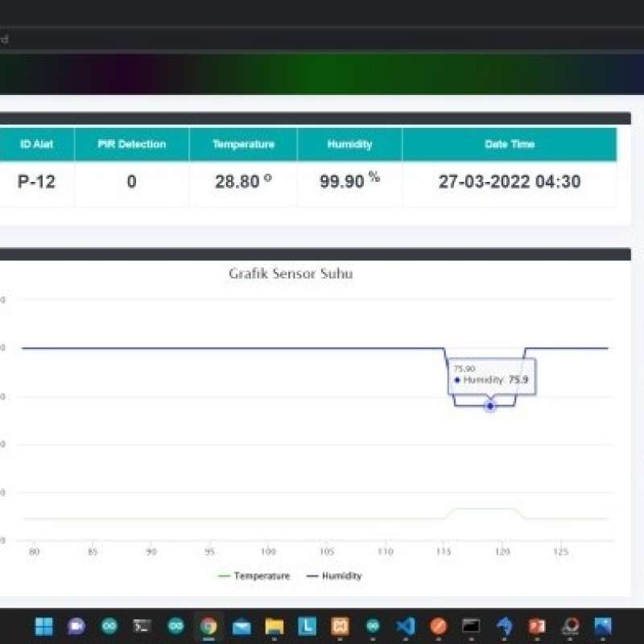The width and height of the screenshot is (644, 644).
Task: Click the Temperature column header
Action: 242,144
